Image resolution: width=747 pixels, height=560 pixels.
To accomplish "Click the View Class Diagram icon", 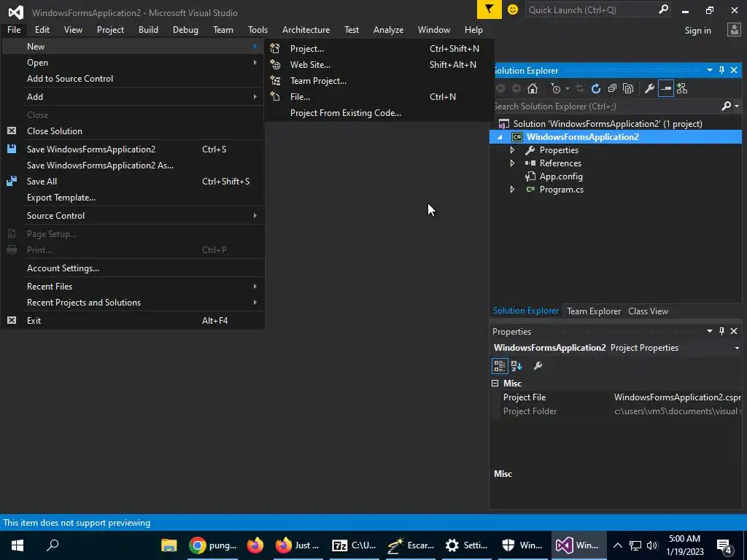I will click(x=682, y=88).
